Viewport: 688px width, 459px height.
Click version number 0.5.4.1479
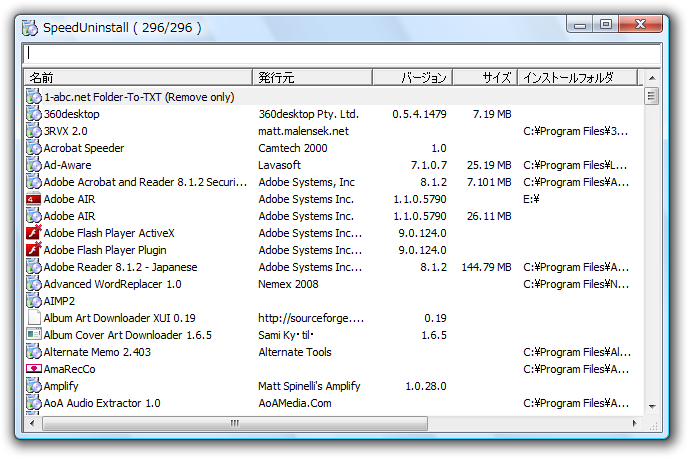(x=419, y=114)
